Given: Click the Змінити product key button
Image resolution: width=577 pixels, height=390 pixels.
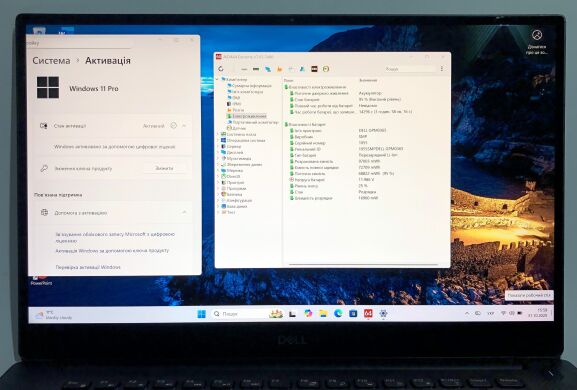Looking at the screenshot, I should [164, 168].
